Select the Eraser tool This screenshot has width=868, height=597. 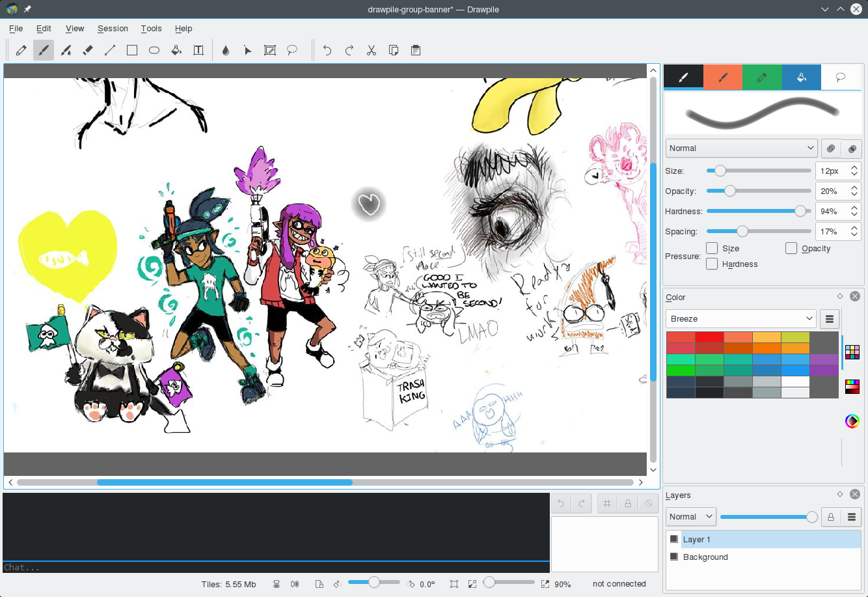88,50
